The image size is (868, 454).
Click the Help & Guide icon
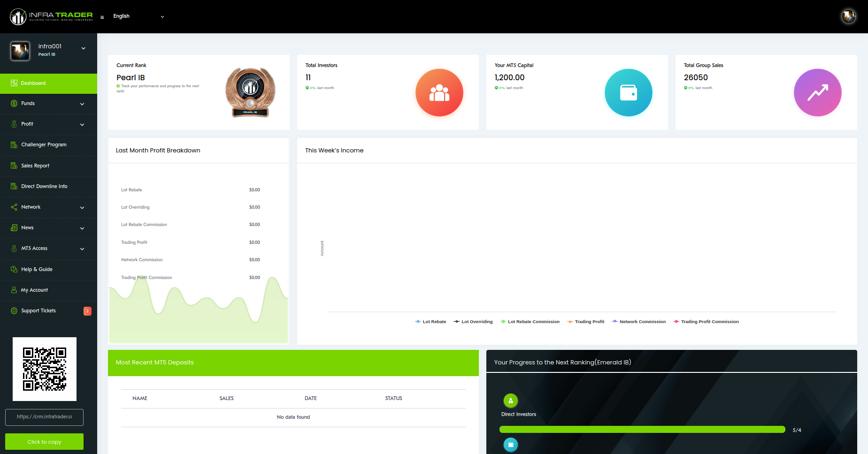[14, 269]
